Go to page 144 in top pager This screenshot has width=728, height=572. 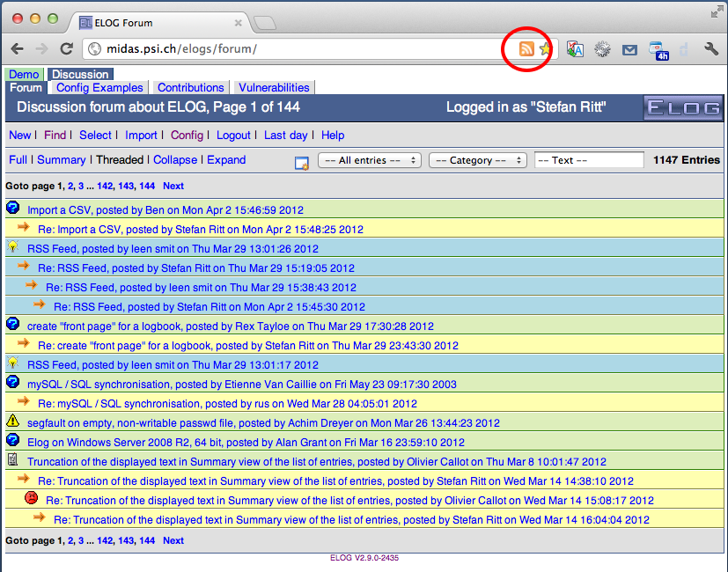click(x=147, y=187)
